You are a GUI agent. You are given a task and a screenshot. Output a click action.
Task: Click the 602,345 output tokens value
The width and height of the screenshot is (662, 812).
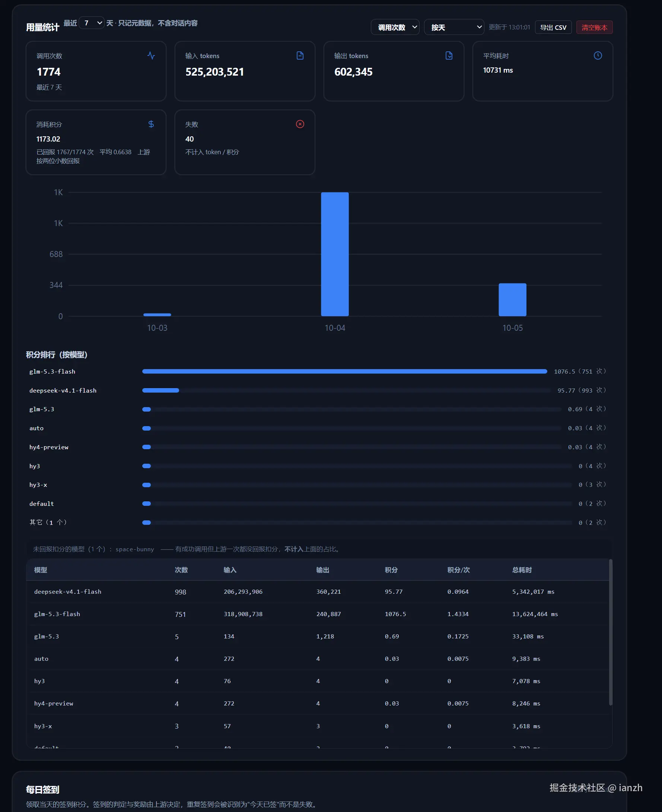click(x=353, y=72)
